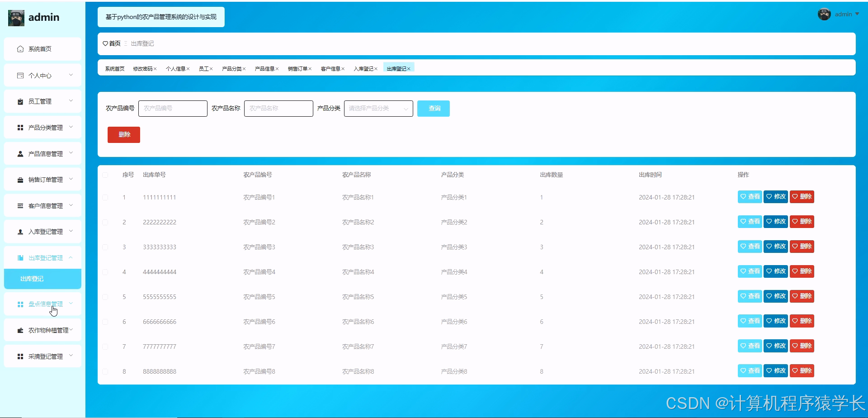Image resolution: width=868 pixels, height=418 pixels.
Task: Open the 系统首页 sidebar menu item
Action: 42,49
